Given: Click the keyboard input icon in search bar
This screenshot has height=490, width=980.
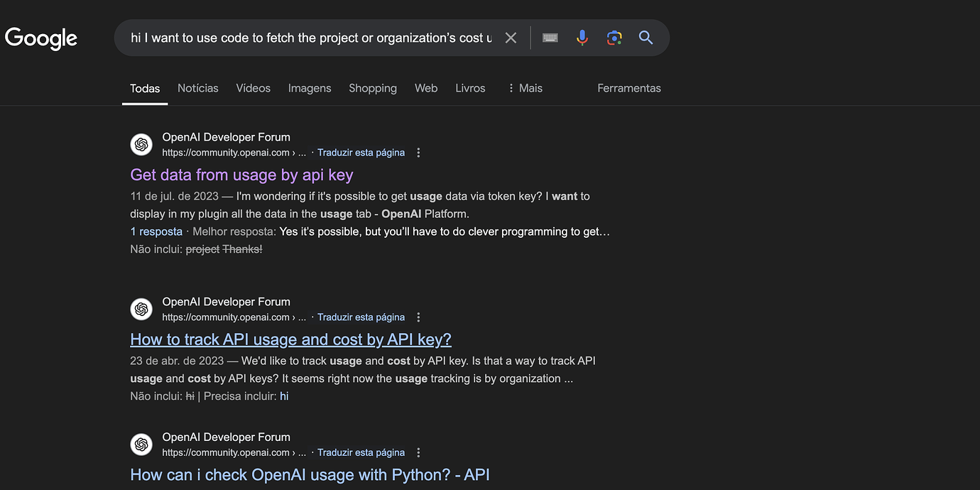Looking at the screenshot, I should coord(550,37).
